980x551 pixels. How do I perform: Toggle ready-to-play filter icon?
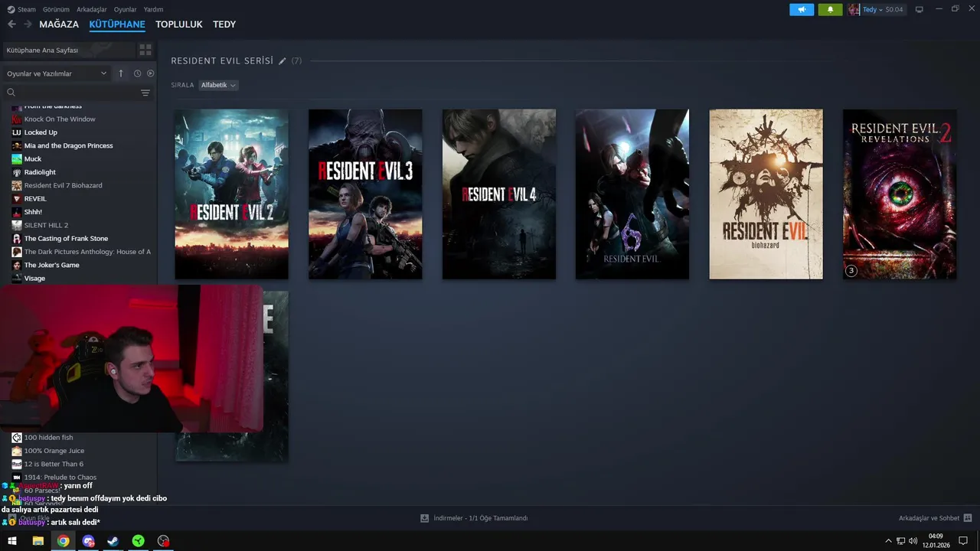pos(150,73)
